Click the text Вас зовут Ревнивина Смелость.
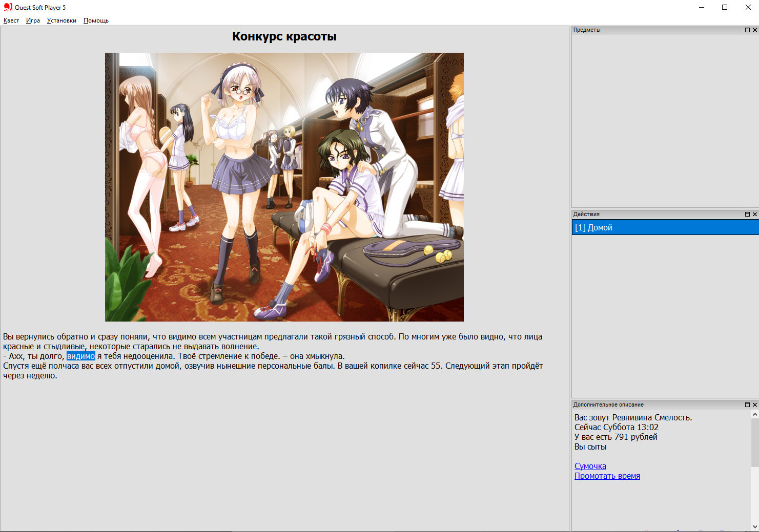This screenshot has height=532, width=759. (633, 417)
